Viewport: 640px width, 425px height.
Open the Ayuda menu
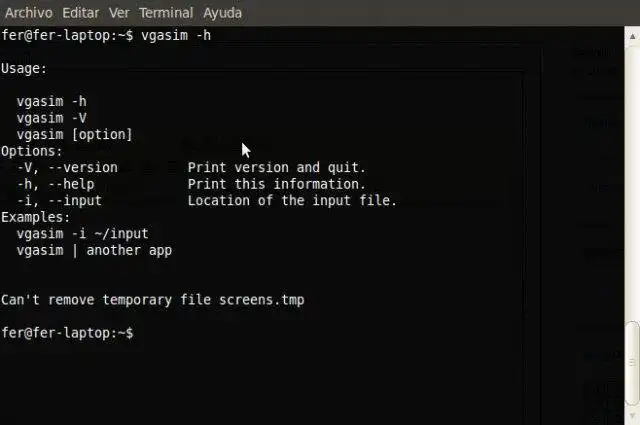tap(222, 13)
